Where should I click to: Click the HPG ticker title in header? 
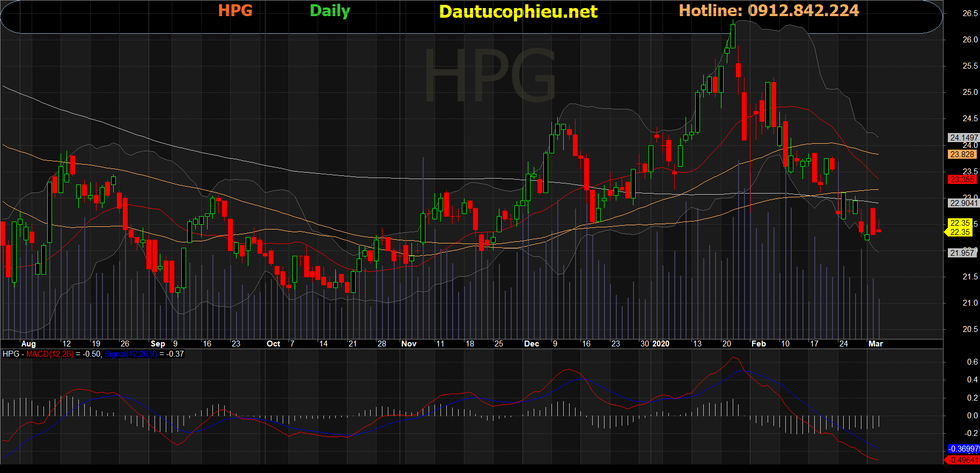click(x=235, y=11)
